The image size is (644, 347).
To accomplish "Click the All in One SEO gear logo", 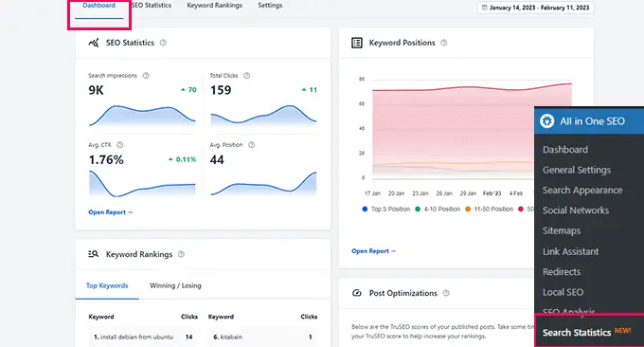I will click(547, 121).
